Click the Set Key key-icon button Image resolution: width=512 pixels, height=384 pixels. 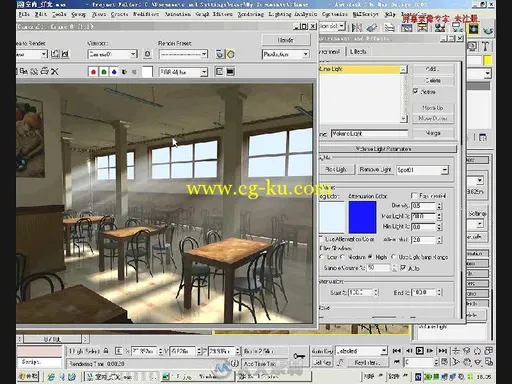299,356
